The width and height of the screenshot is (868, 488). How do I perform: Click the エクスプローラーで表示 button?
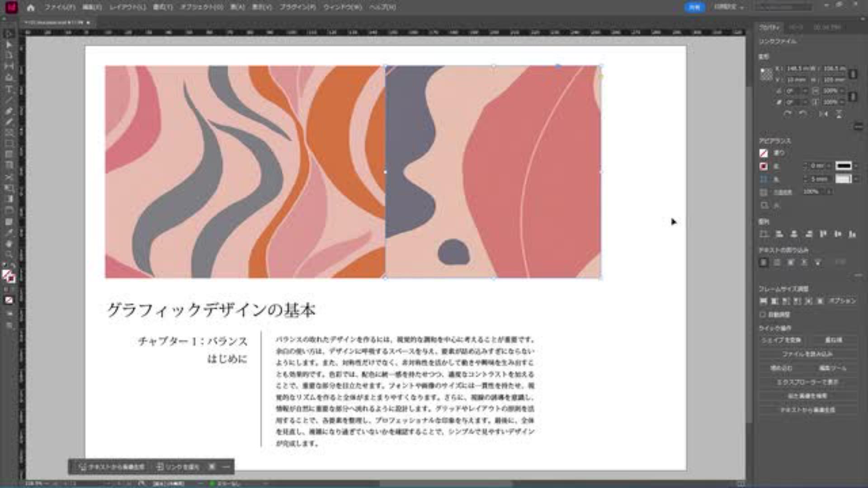point(807,382)
